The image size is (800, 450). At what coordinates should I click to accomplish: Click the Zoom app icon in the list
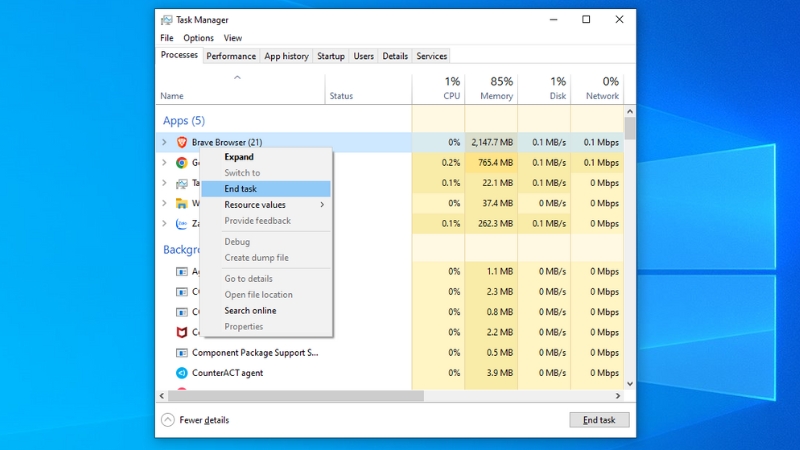tap(182, 224)
